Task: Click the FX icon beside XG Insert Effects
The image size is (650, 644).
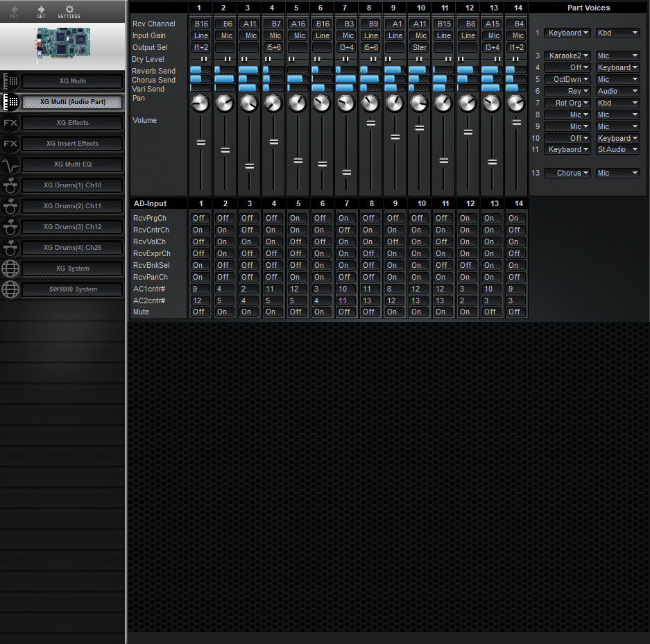Action: point(10,144)
